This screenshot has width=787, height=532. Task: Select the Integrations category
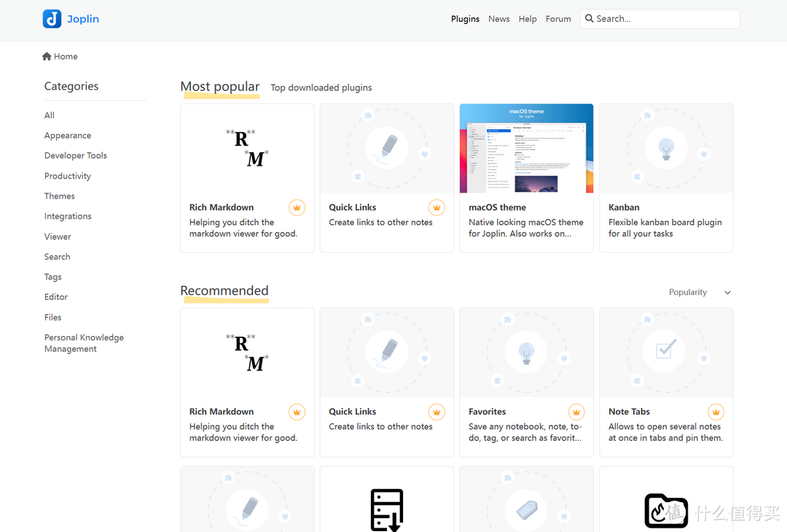tap(68, 216)
